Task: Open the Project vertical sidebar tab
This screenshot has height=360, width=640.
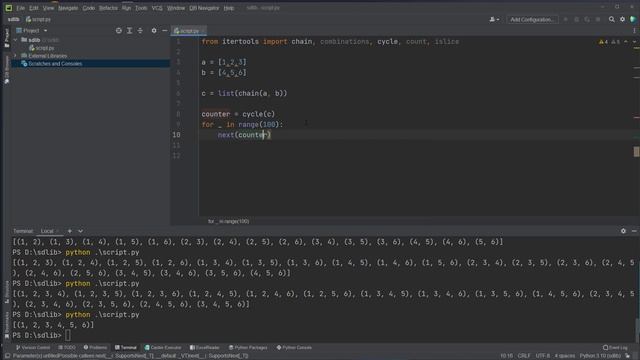Action: tap(7, 38)
